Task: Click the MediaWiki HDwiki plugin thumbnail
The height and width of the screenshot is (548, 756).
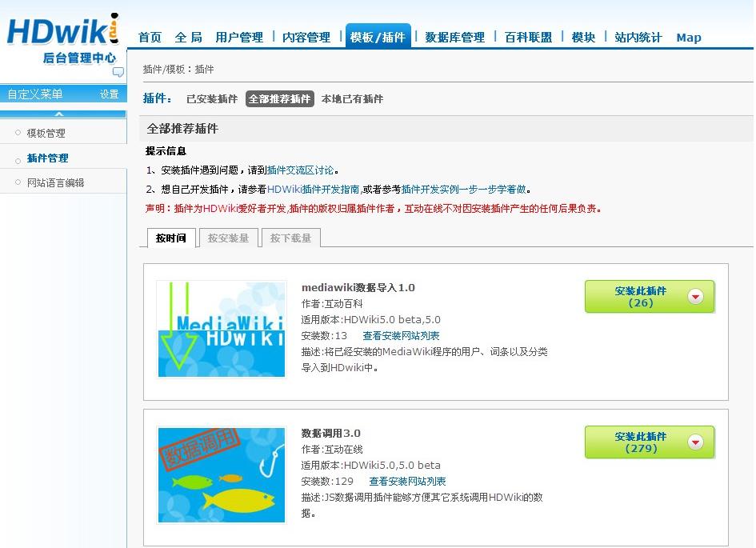Action: (222, 329)
